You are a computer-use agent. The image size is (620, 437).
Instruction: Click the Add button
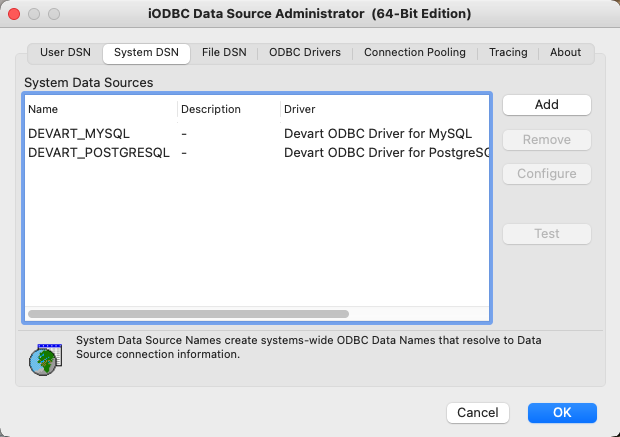(547, 105)
